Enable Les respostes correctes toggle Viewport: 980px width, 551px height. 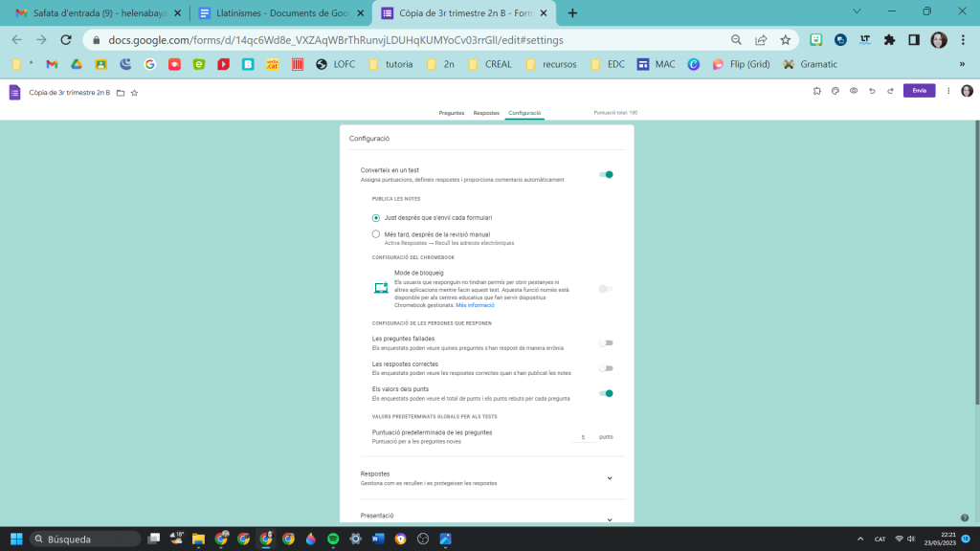605,368
